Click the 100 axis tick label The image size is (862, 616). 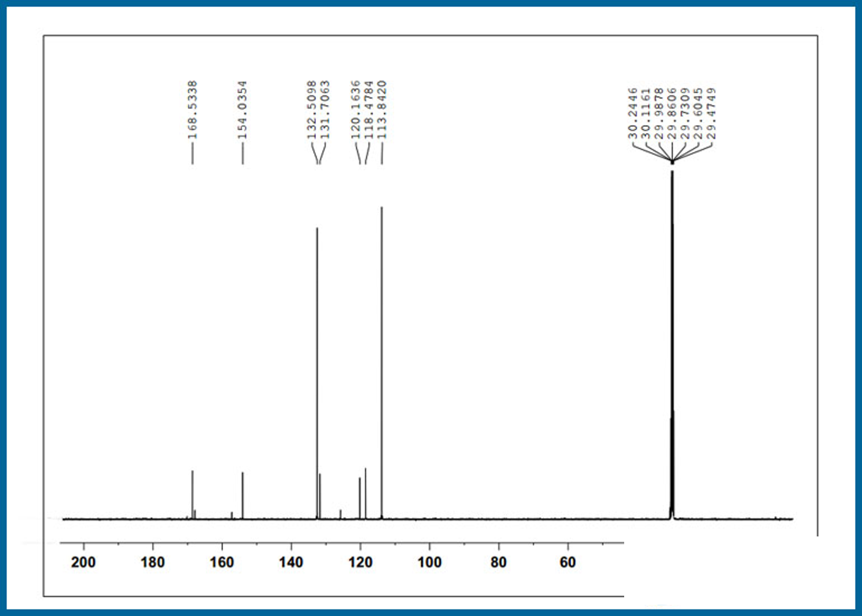pos(429,562)
